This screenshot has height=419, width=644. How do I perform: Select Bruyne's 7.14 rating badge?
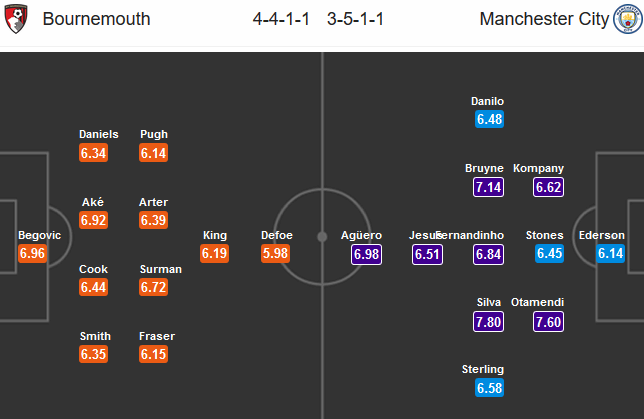(x=488, y=187)
